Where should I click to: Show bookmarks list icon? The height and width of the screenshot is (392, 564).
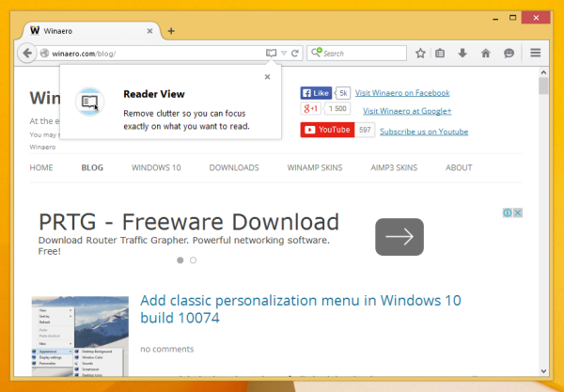tap(440, 54)
